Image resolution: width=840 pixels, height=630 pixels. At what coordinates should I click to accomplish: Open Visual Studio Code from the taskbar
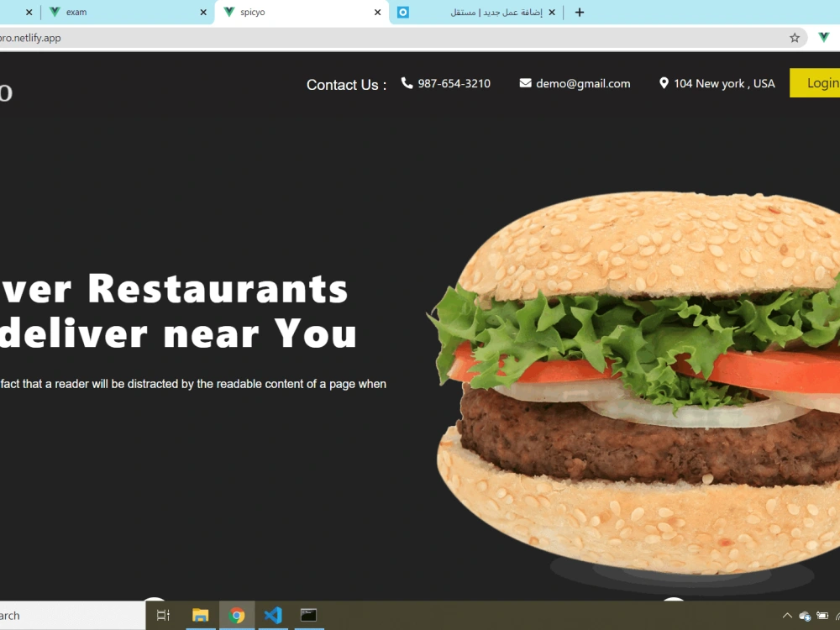coord(273,615)
